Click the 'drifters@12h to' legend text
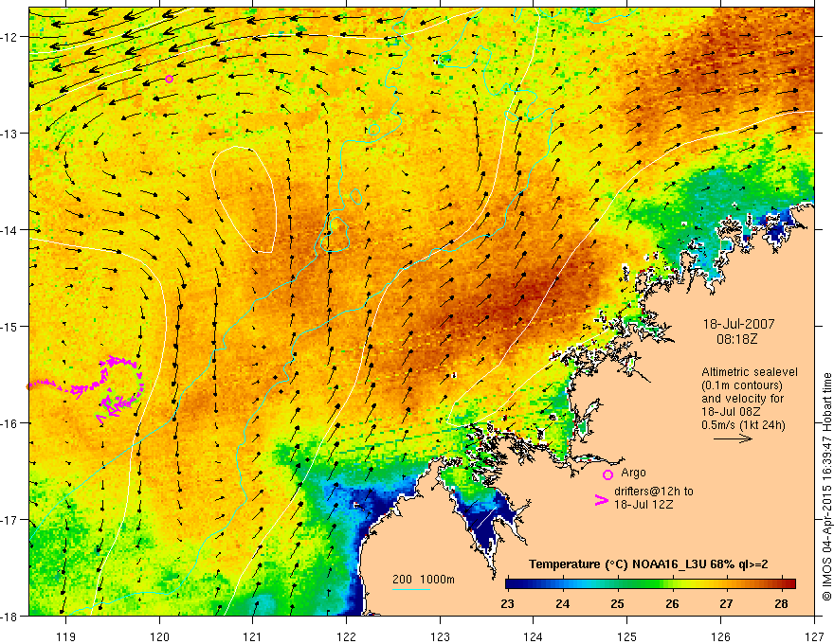 pos(654,492)
